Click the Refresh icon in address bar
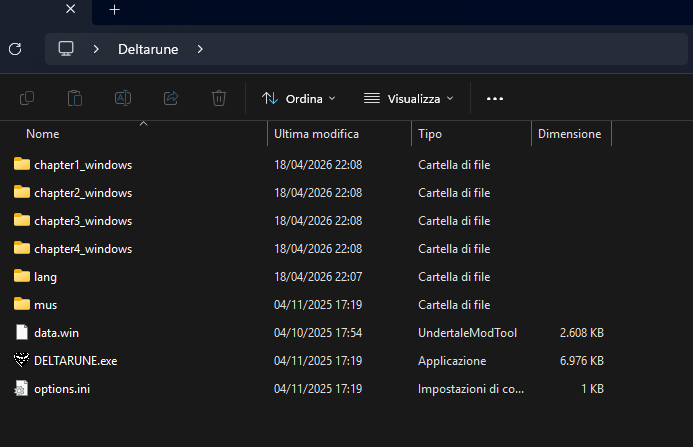Screen dimensions: 693x447 pos(15,49)
